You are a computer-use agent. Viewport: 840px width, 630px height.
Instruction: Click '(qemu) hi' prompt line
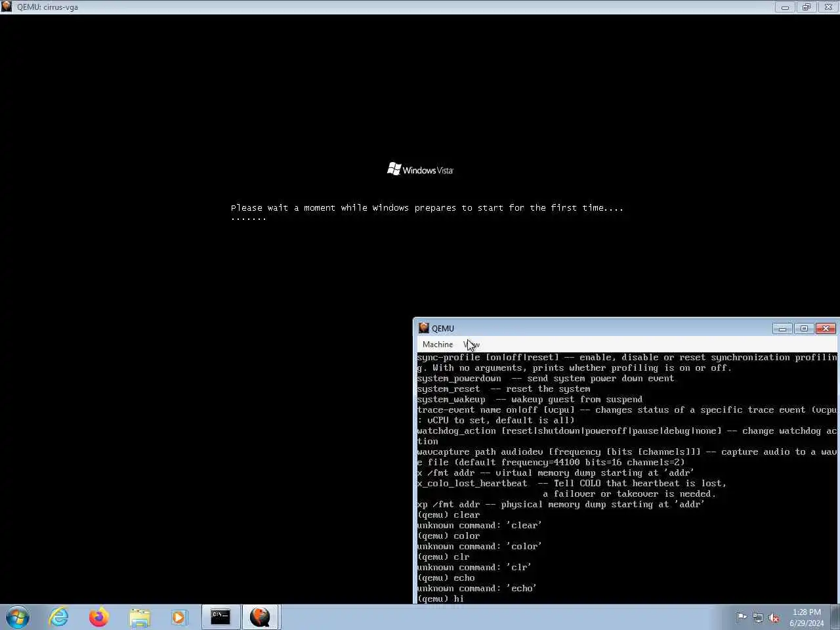click(440, 599)
